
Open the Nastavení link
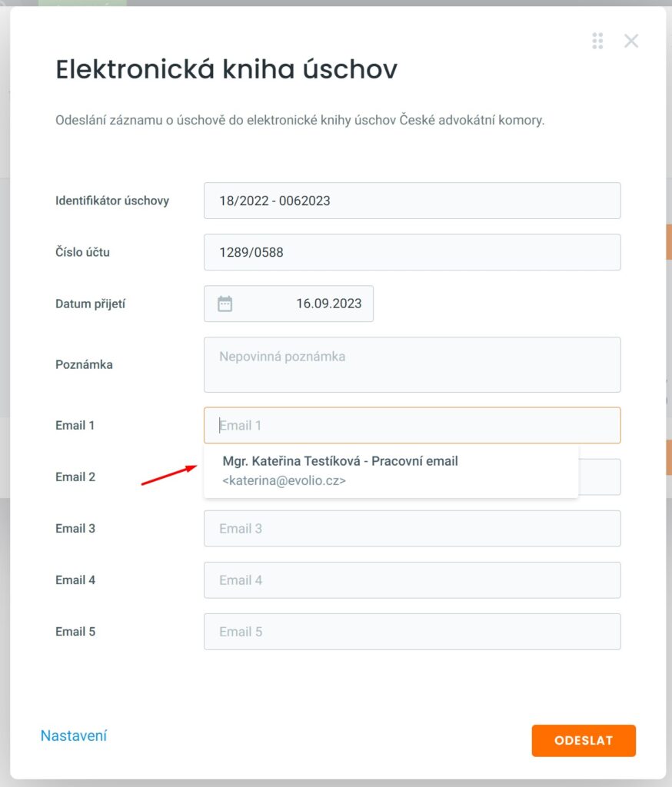(x=74, y=736)
